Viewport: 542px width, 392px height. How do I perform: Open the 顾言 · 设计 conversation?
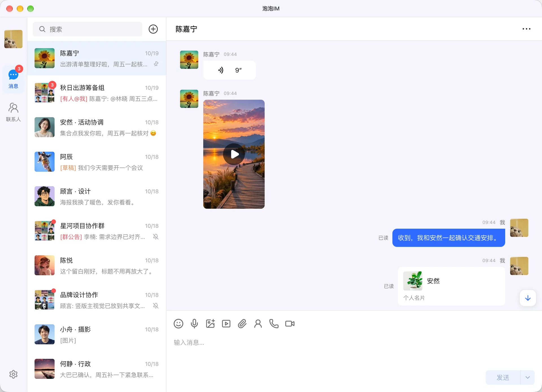pos(97,196)
